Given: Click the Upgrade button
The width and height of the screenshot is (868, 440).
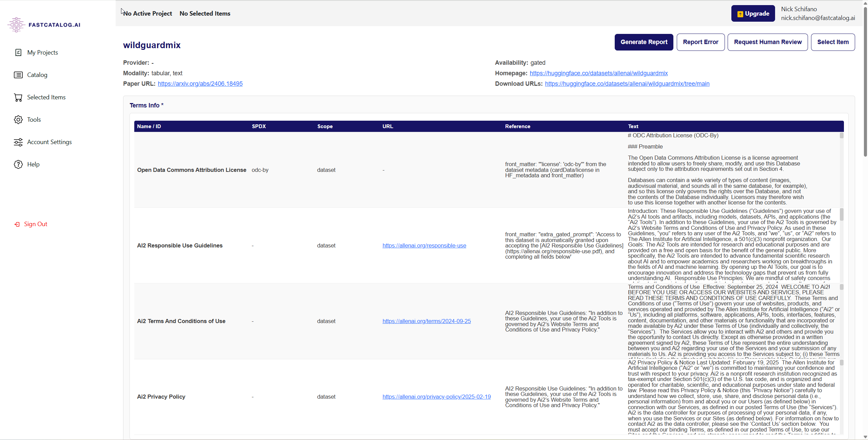Looking at the screenshot, I should [753, 14].
